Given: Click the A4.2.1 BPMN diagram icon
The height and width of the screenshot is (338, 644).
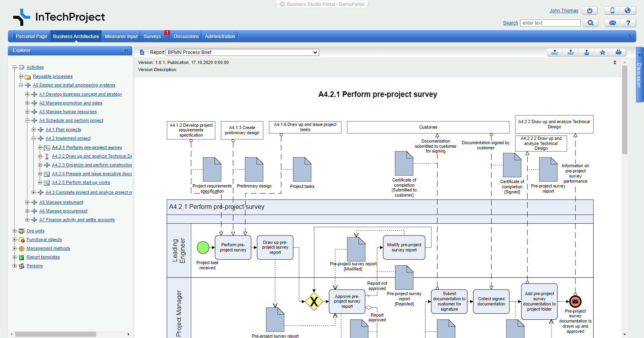Looking at the screenshot, I should pyautogui.click(x=47, y=148).
